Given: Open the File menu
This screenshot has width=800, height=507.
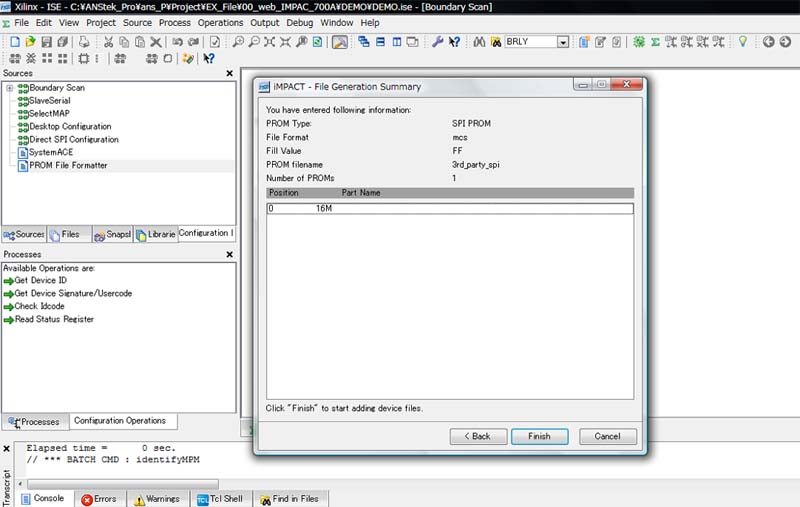Looking at the screenshot, I should pyautogui.click(x=21, y=23).
